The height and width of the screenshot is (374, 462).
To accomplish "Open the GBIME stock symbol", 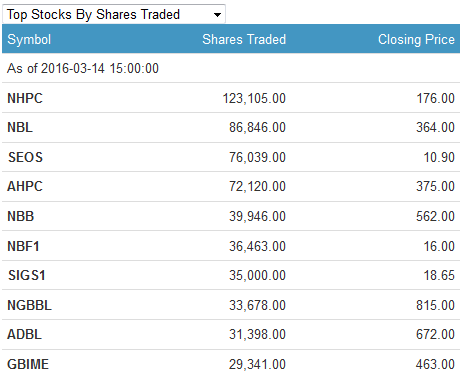I will click(x=28, y=364).
